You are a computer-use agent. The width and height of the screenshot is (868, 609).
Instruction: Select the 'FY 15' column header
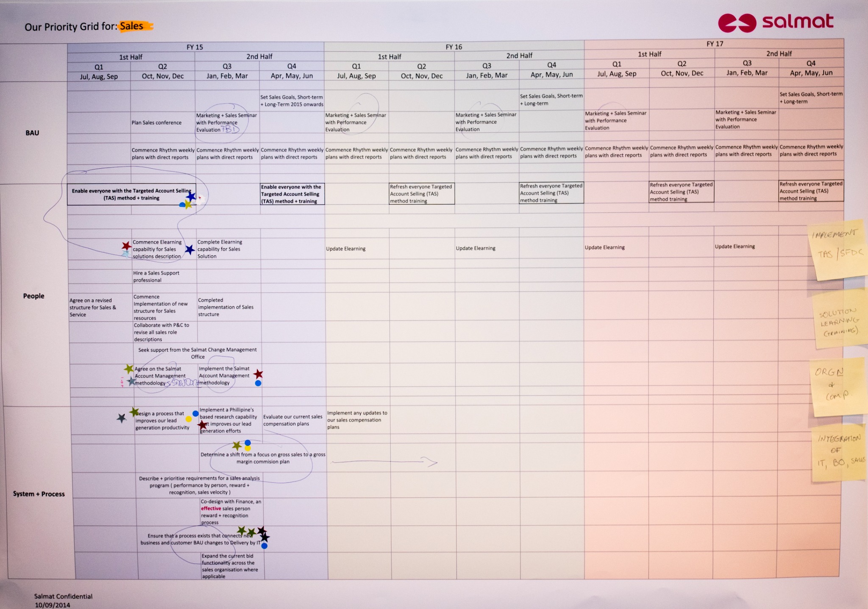pyautogui.click(x=195, y=47)
